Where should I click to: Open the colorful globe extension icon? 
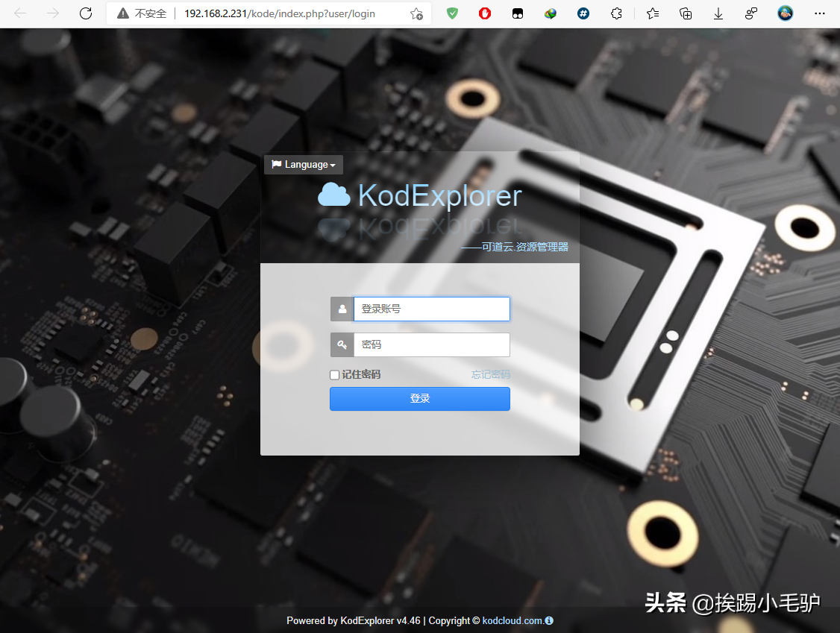pos(551,13)
